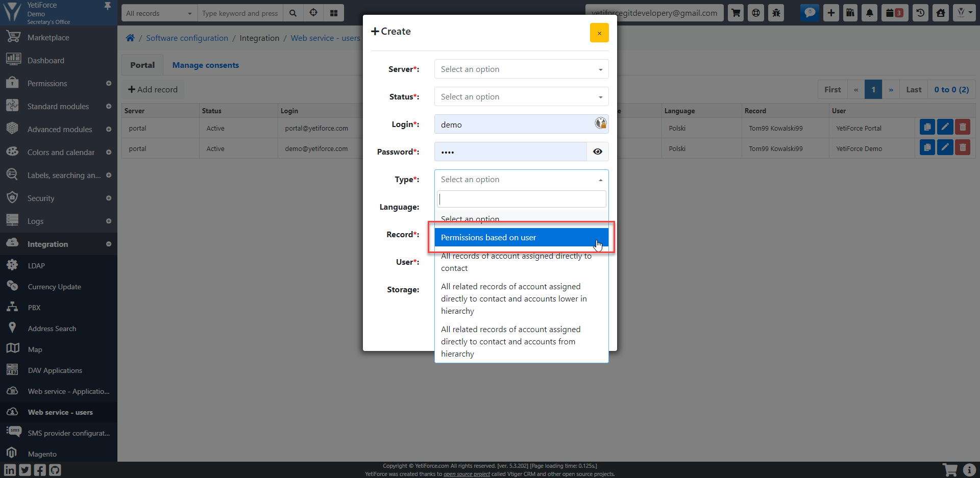
Task: Open the notifications bell icon
Action: tap(870, 13)
